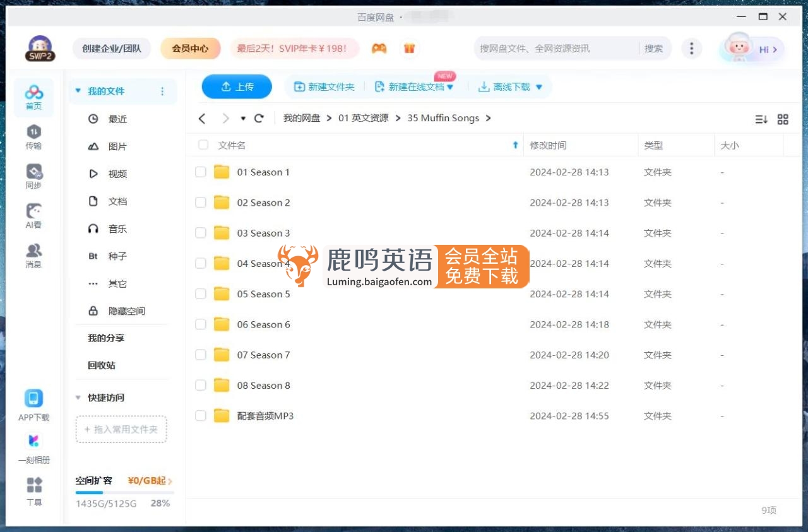Open the 空间扩容 arrow

[170, 481]
